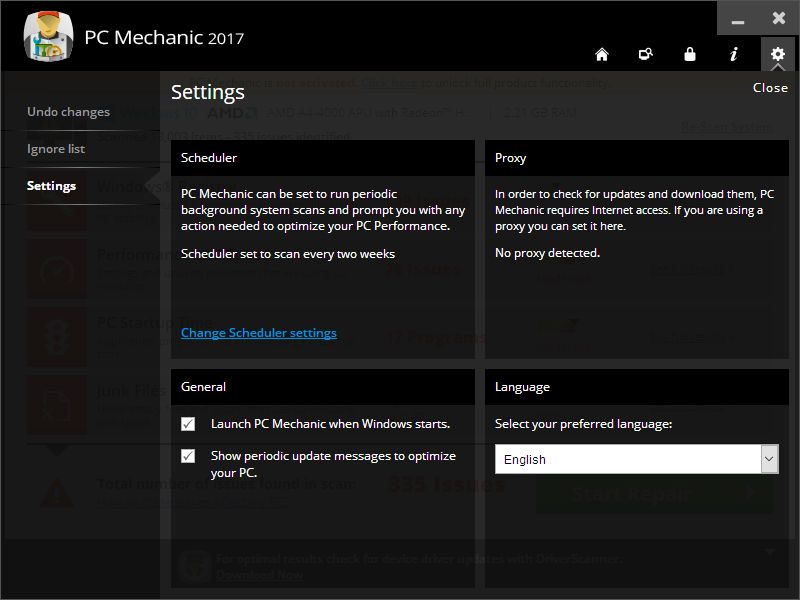Viewport: 800px width, 600px height.
Task: Click the Language section header
Action: (637, 387)
